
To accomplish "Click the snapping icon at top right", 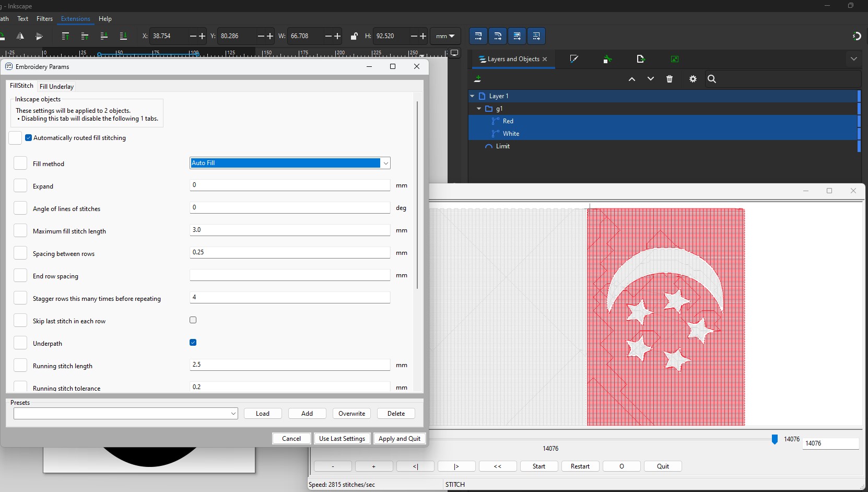I will click(x=857, y=36).
